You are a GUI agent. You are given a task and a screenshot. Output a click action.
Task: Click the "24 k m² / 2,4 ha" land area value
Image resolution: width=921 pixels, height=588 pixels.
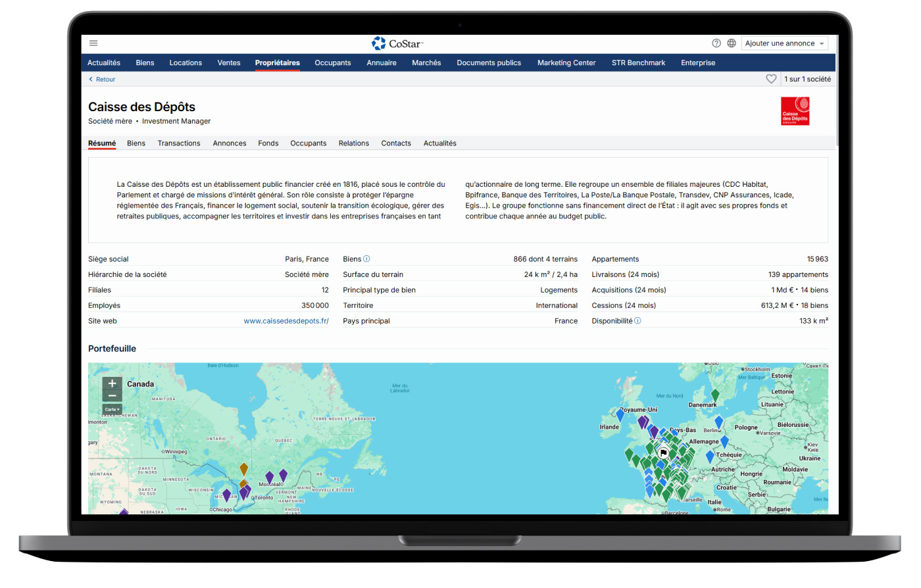click(551, 275)
